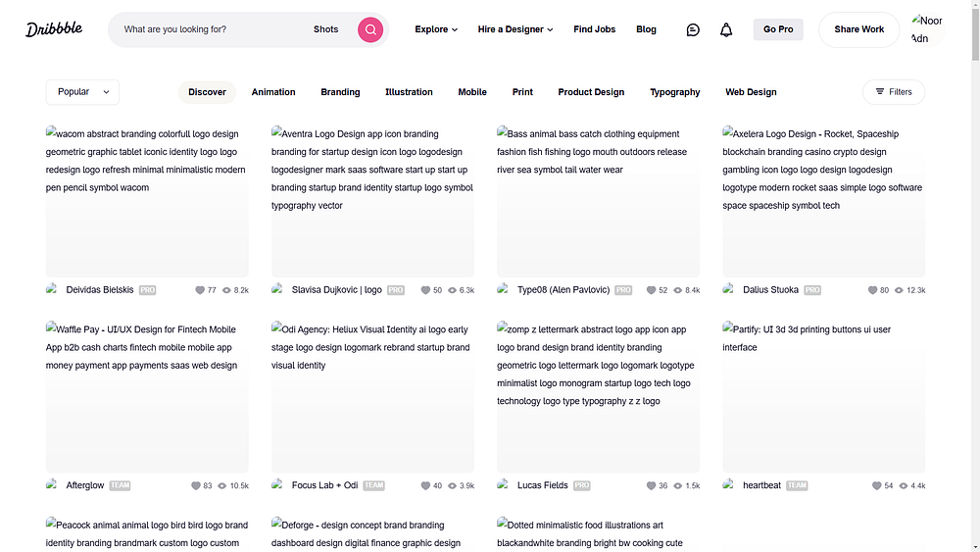Open the zomp z lettermark logo thumbnail

coord(598,397)
